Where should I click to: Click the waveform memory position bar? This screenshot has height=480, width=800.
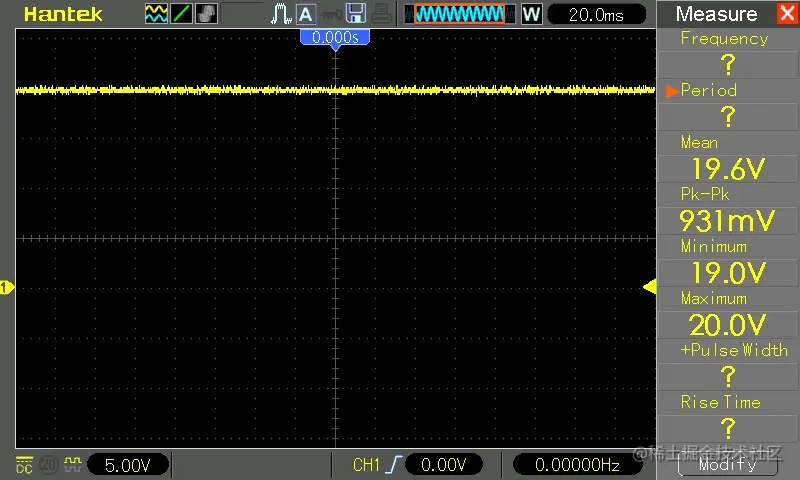point(460,14)
